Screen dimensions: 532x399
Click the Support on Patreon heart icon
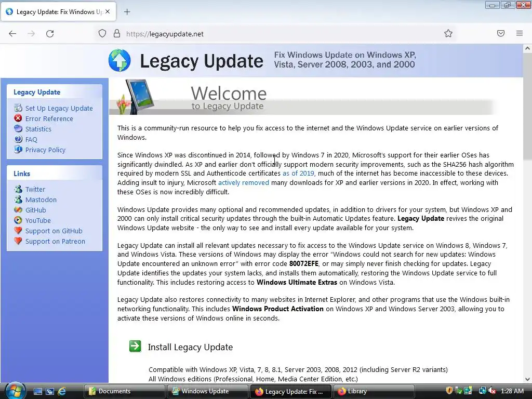coord(18,241)
